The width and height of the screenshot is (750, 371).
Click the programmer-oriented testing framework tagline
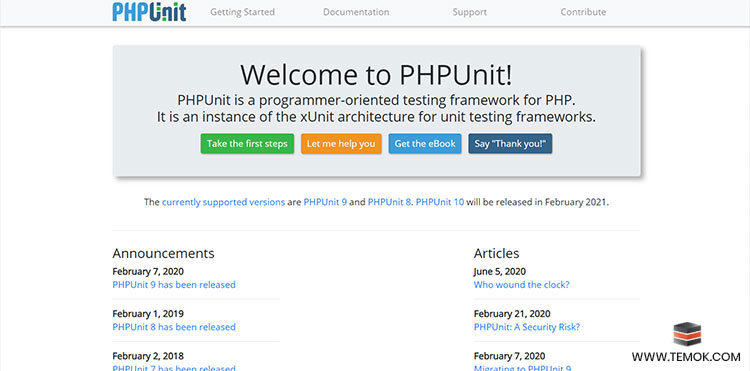(376, 101)
